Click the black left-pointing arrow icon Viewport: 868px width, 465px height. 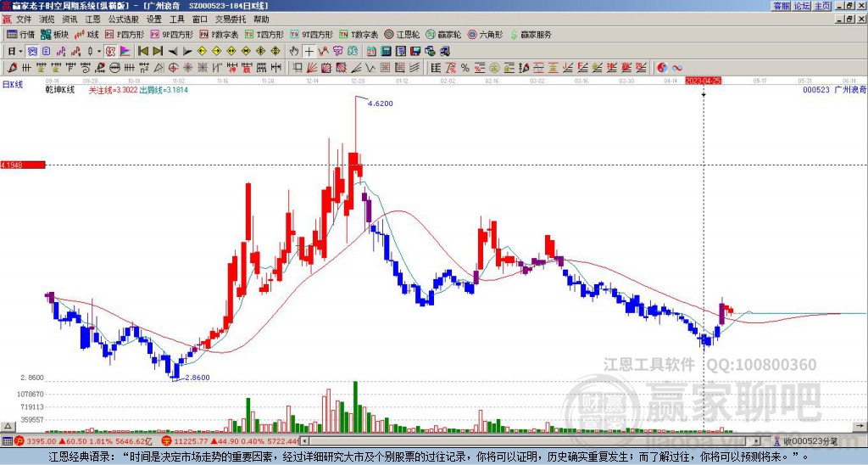173,51
